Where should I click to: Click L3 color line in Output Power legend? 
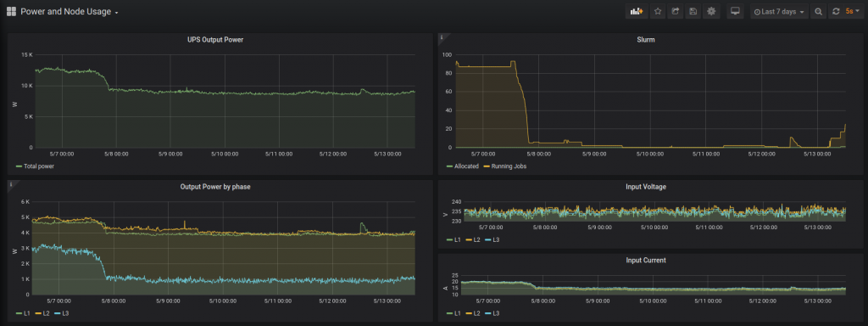58,313
